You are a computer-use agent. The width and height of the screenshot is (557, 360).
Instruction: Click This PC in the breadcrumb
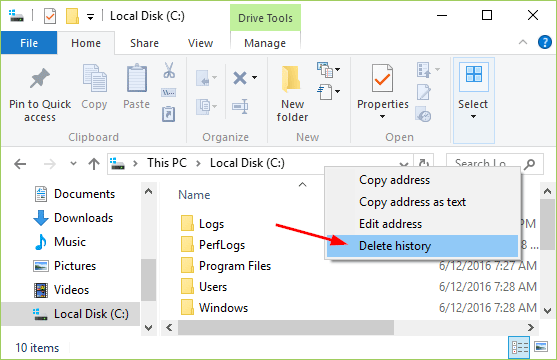click(x=167, y=163)
